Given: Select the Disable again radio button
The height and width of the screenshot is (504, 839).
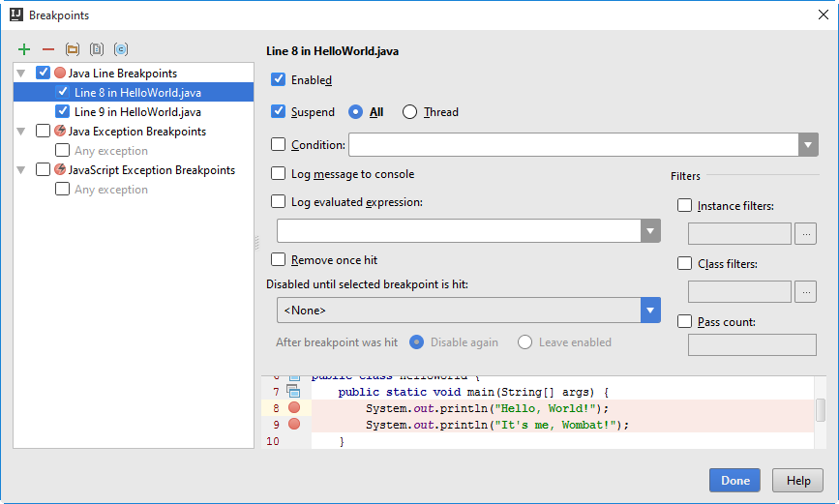Looking at the screenshot, I should coord(416,342).
